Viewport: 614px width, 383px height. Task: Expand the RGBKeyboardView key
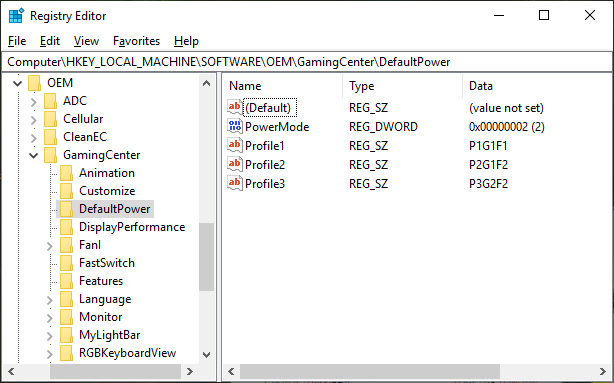tap(50, 354)
